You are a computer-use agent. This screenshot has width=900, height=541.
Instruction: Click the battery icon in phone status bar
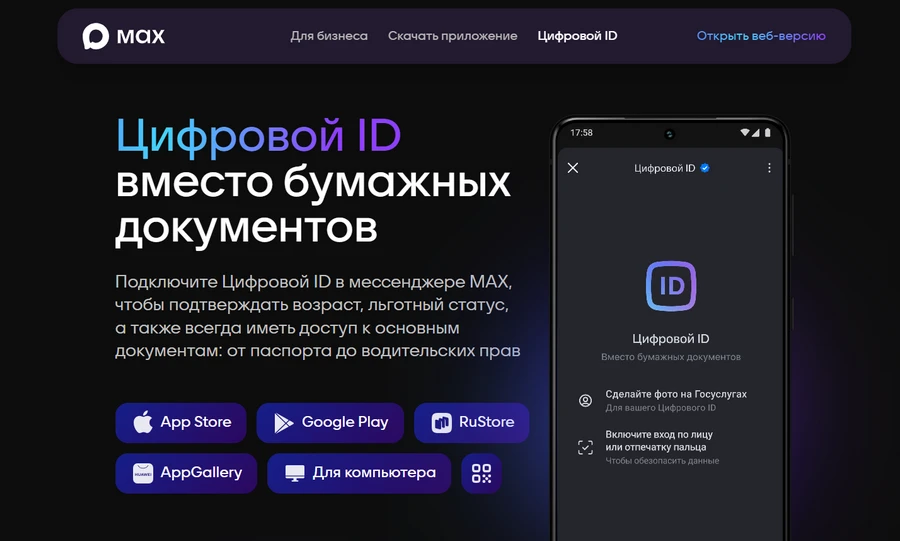(770, 132)
